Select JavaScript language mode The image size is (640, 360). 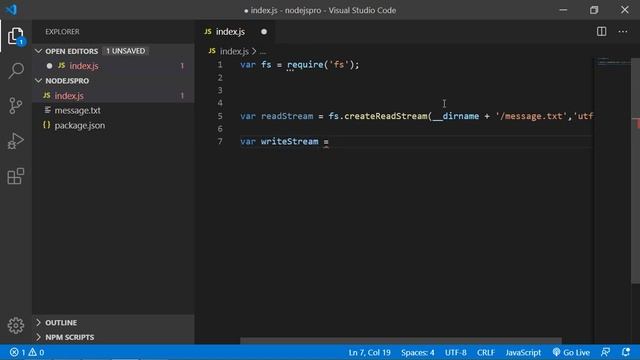[x=523, y=352]
